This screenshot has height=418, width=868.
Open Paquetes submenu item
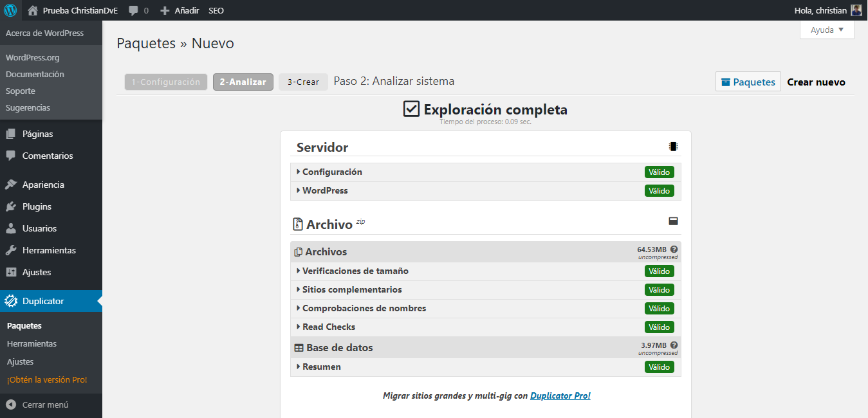(x=24, y=326)
